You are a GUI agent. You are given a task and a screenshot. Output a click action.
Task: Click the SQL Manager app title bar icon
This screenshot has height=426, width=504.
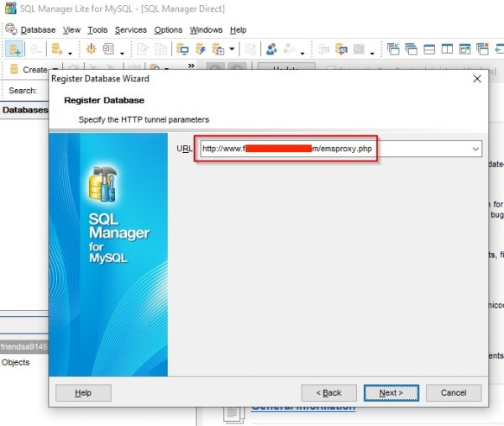(x=11, y=8)
